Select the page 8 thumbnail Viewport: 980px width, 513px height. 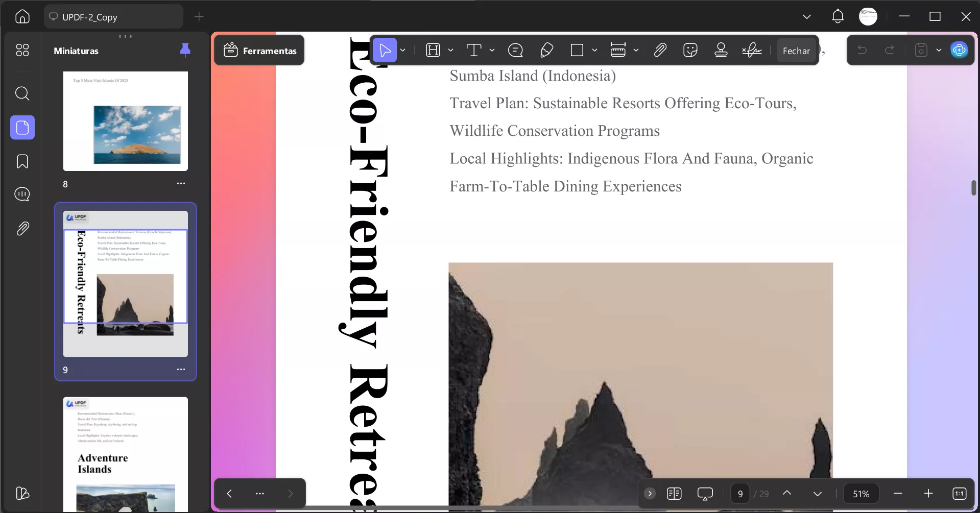[x=125, y=121]
